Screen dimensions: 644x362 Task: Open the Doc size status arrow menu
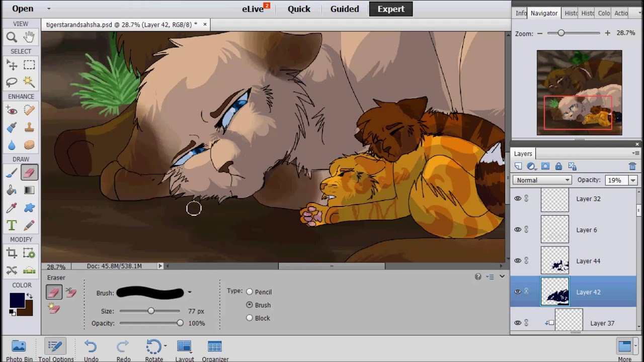pyautogui.click(x=160, y=266)
